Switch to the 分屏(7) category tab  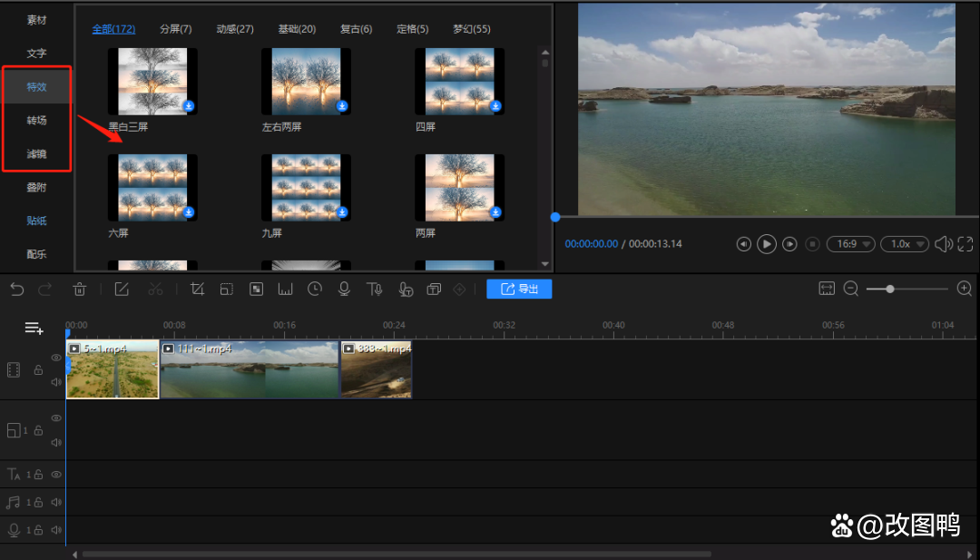[175, 29]
